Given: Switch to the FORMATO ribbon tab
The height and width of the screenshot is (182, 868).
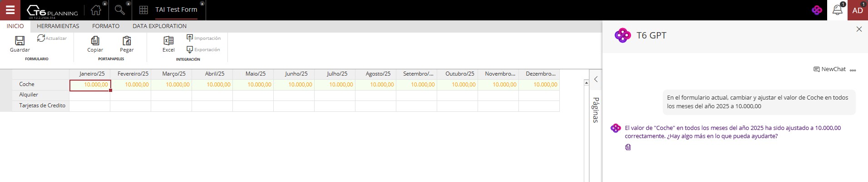Looking at the screenshot, I should click(x=106, y=26).
